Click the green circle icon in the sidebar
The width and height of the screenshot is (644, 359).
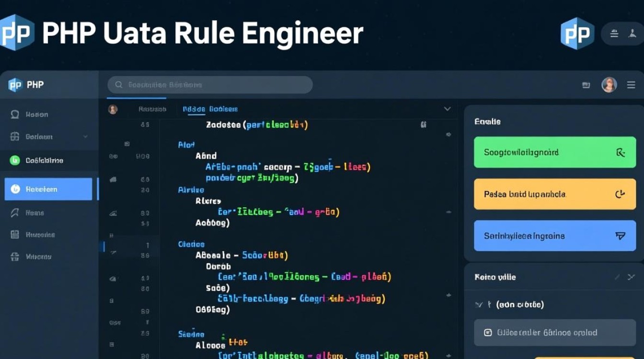coord(15,161)
